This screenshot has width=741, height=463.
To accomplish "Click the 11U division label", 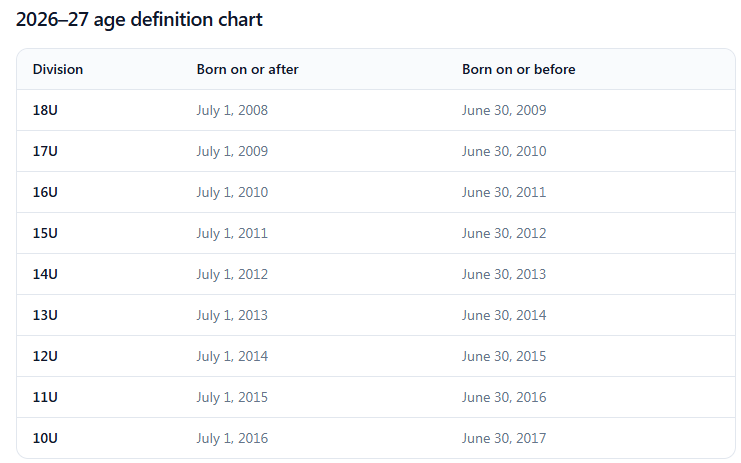I will [x=45, y=397].
